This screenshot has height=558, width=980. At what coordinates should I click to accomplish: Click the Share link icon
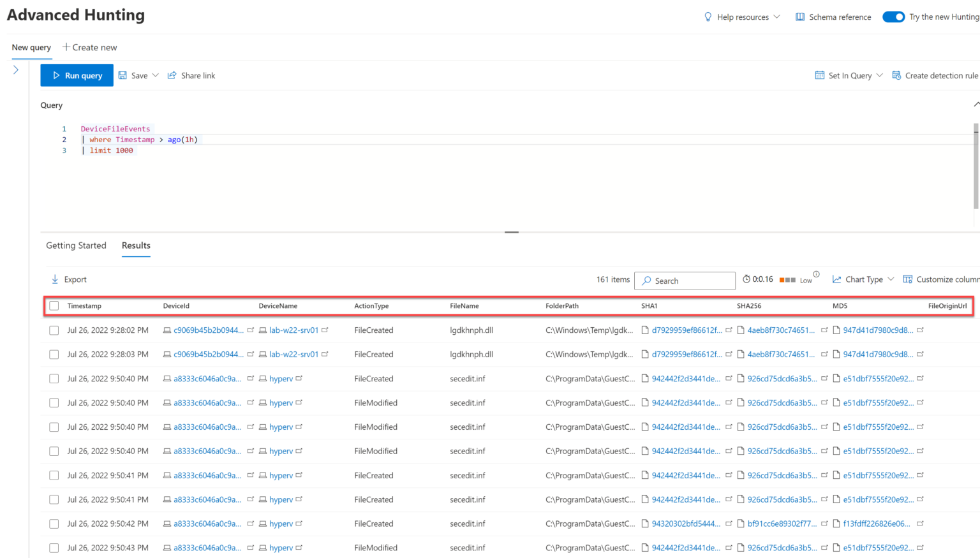(x=172, y=75)
